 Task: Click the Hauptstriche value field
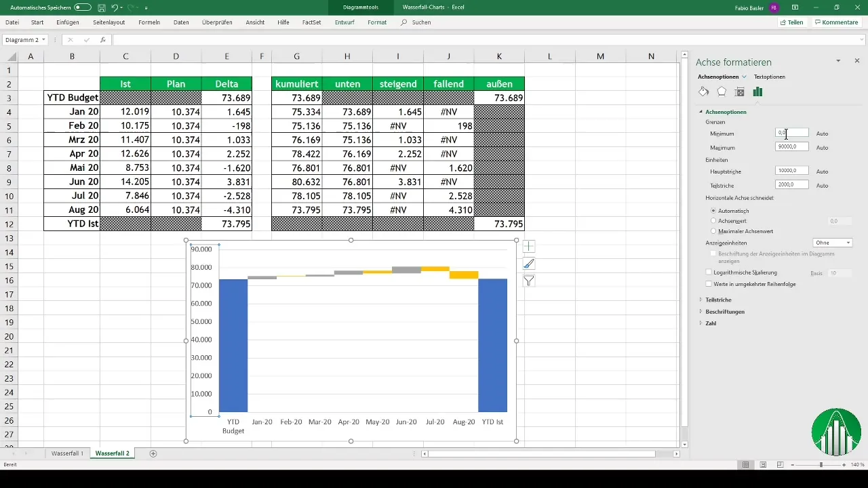(792, 171)
